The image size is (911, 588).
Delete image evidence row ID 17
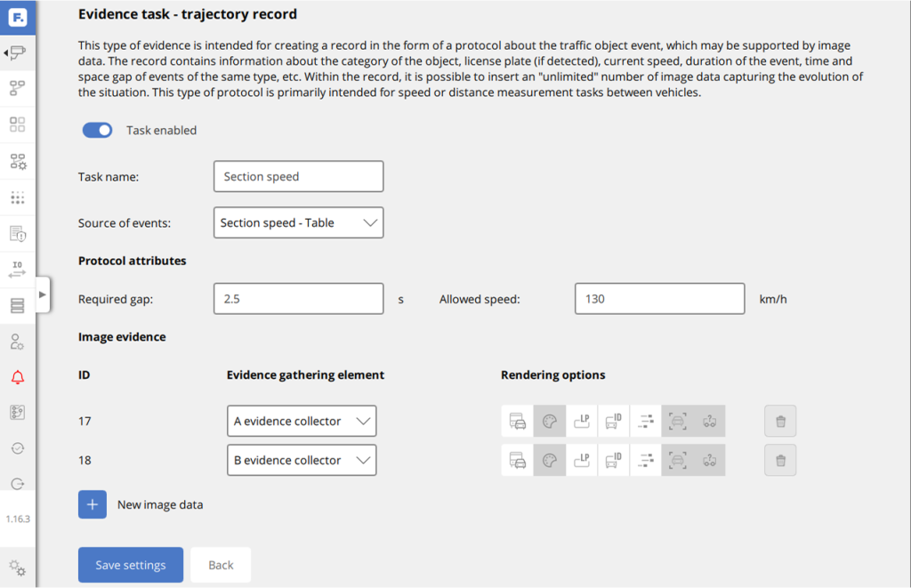tap(780, 421)
